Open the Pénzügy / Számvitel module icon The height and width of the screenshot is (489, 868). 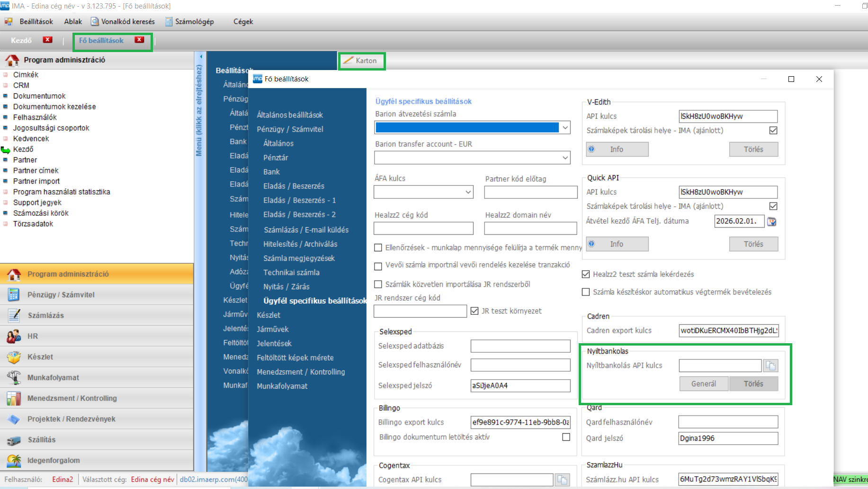(x=13, y=294)
